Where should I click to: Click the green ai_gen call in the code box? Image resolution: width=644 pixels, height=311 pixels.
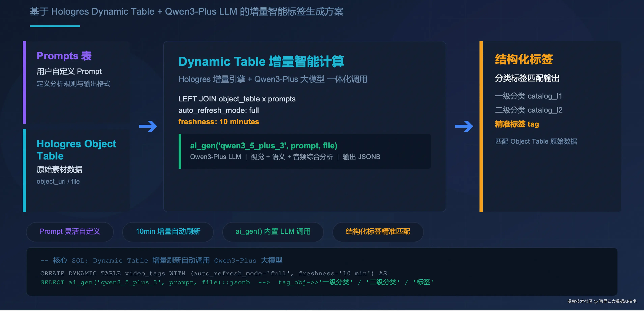click(264, 146)
